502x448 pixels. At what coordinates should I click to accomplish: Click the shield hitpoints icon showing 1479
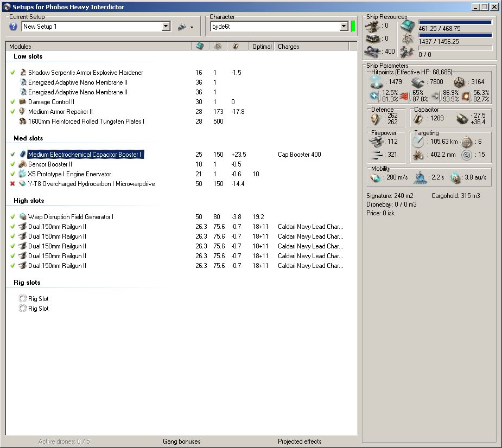click(x=377, y=82)
